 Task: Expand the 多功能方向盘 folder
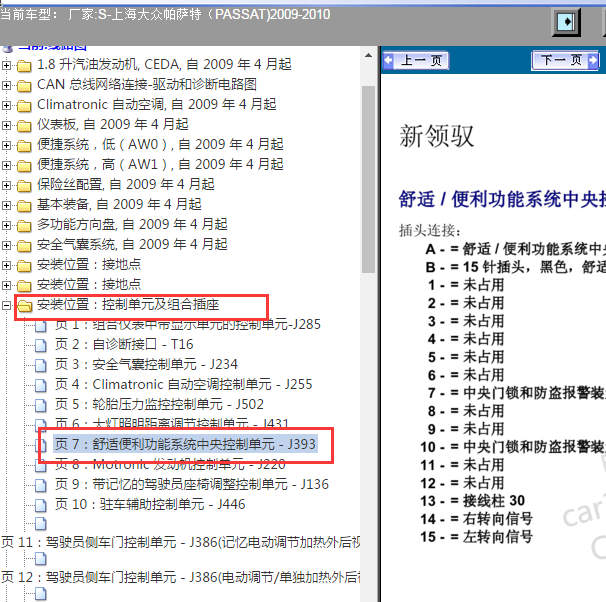[x=6, y=225]
